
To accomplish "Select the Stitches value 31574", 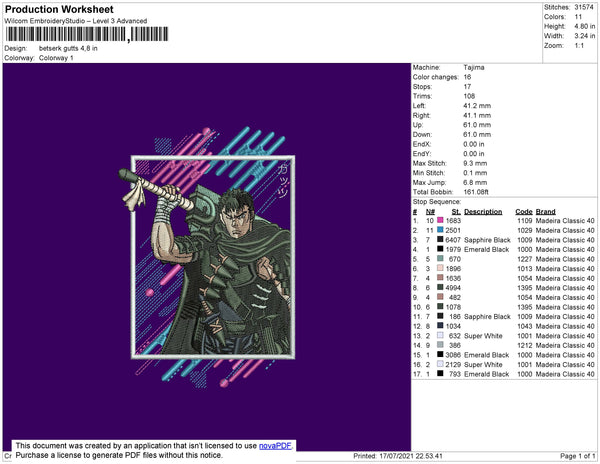I will pyautogui.click(x=584, y=7).
